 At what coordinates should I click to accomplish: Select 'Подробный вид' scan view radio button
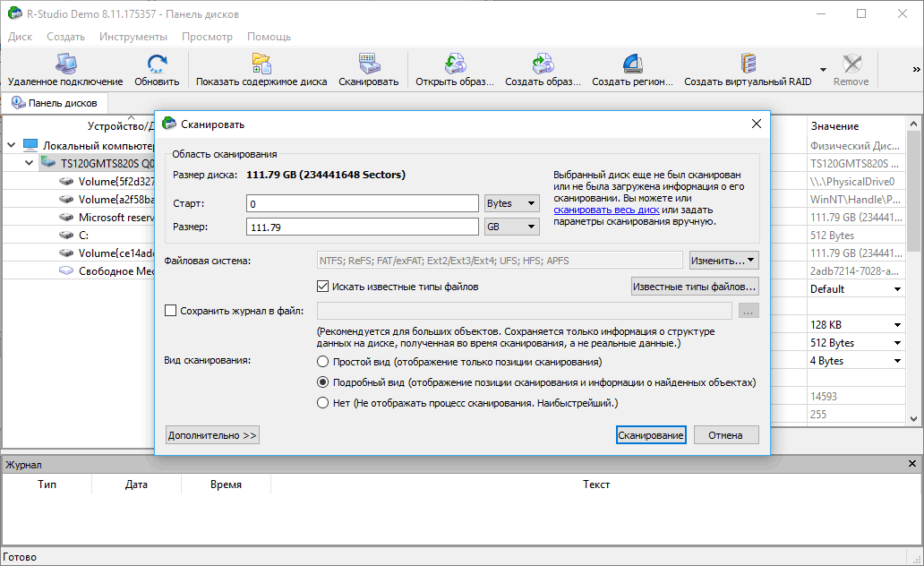click(322, 382)
